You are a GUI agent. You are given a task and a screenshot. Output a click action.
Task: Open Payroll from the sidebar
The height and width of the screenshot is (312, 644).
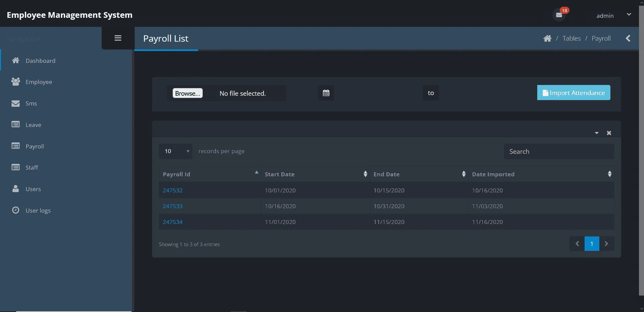(x=35, y=146)
